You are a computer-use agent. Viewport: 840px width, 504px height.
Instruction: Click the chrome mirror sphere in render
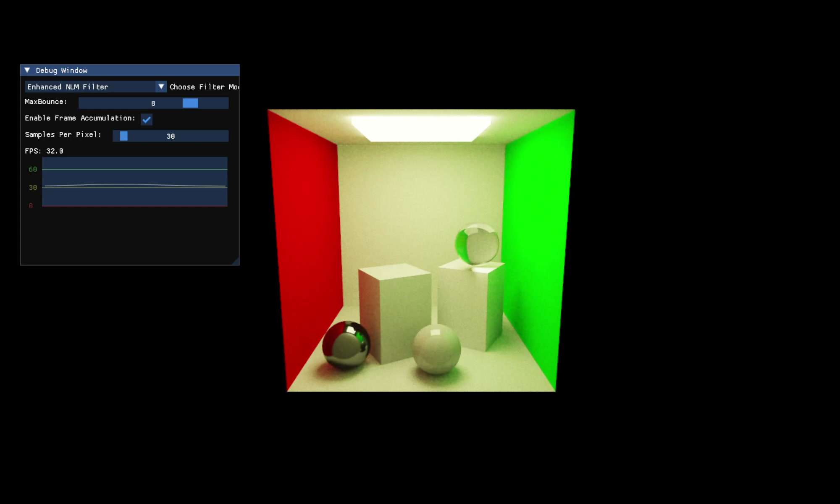point(346,345)
